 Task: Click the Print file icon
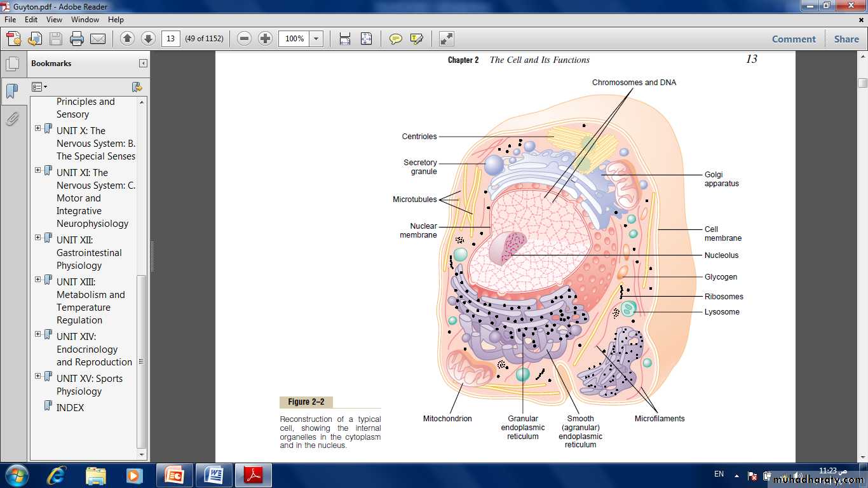tap(77, 39)
